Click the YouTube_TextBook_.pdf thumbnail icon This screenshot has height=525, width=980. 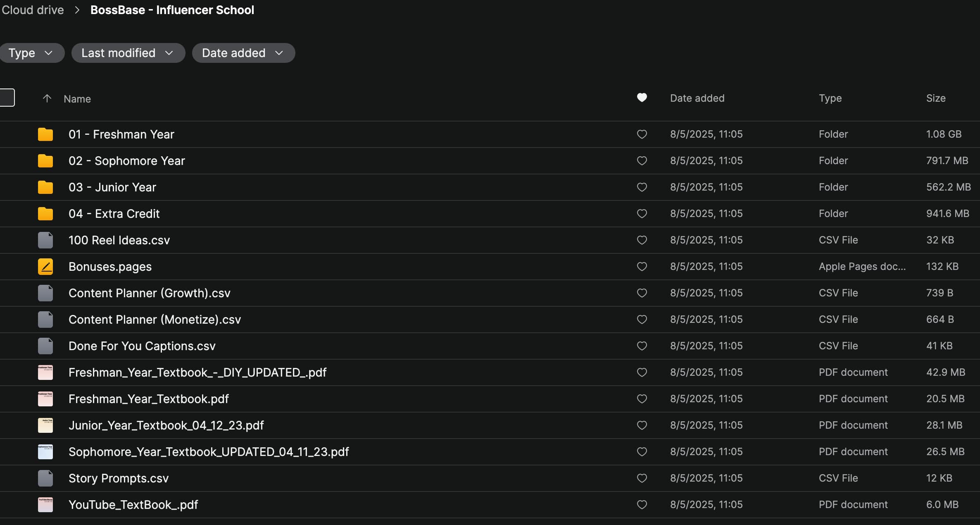click(45, 505)
